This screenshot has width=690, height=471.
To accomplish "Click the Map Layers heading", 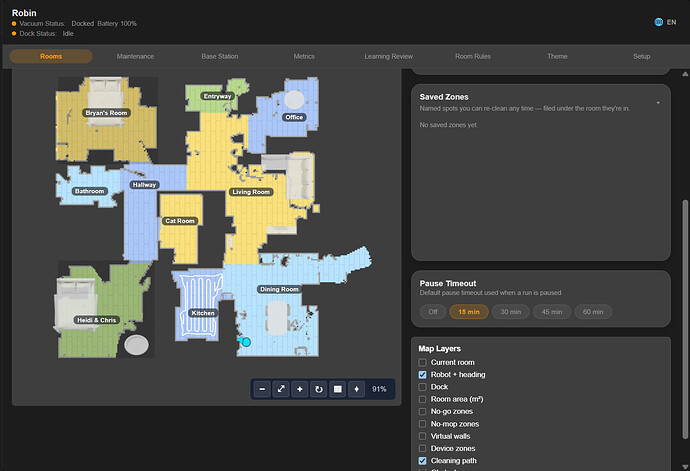I will point(439,349).
